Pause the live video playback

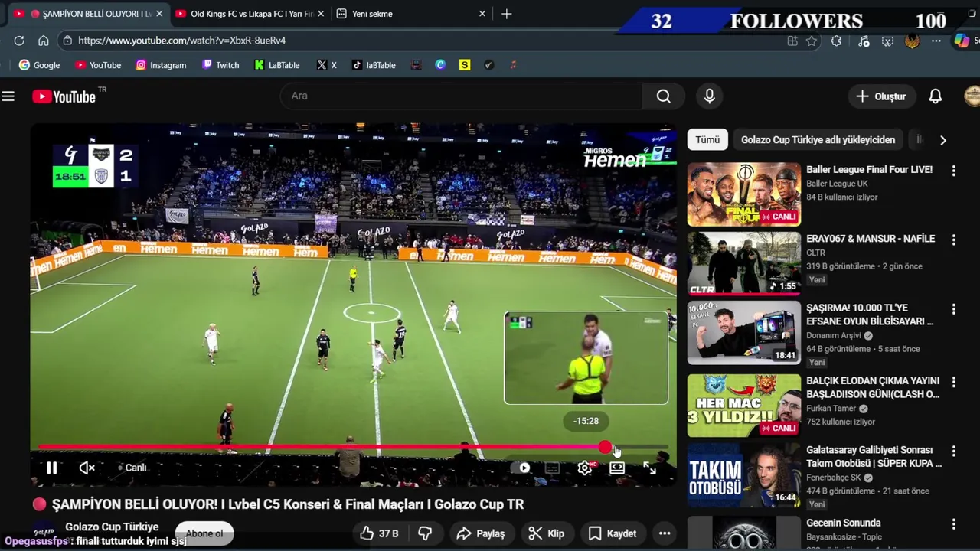(x=51, y=468)
